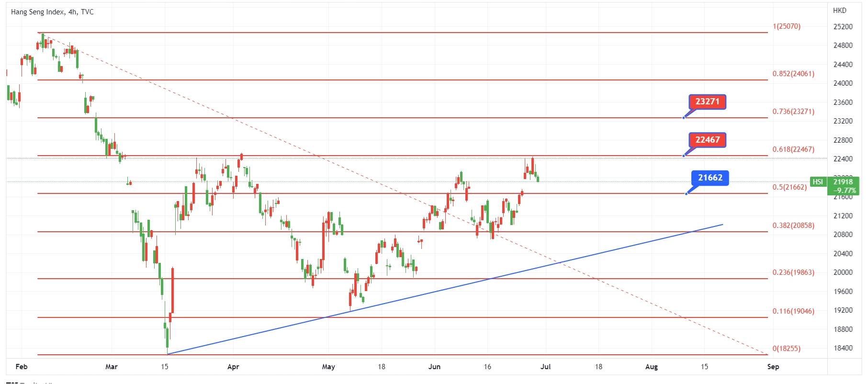868x384 pixels.
Task: Click the 0.382(20858) Fibonacci level label
Action: (793, 226)
